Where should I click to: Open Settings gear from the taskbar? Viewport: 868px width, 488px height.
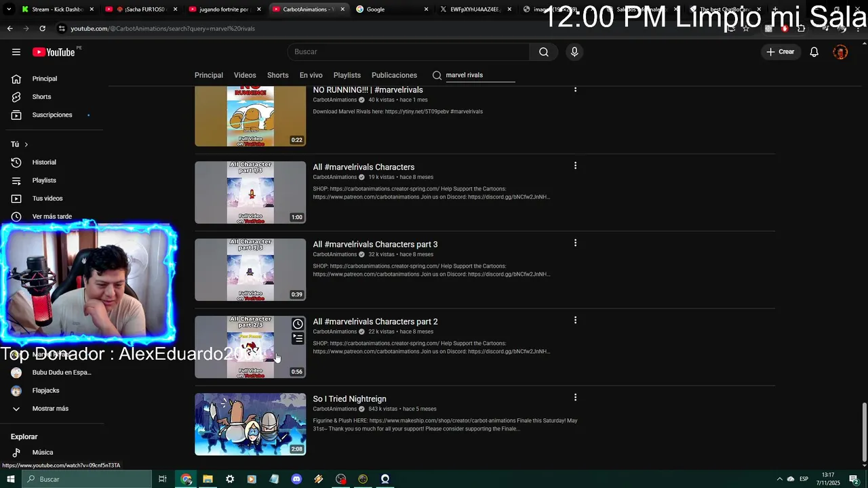pos(230,479)
